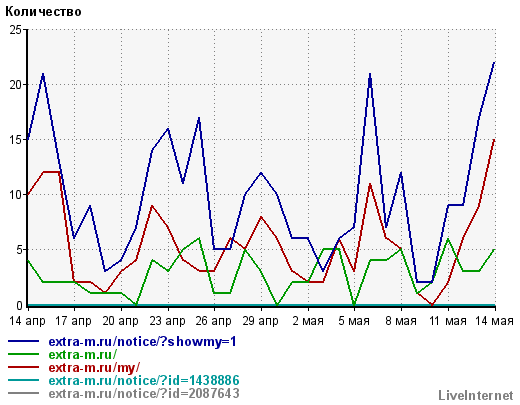Click the 25 value on y-axis
The width and height of the screenshot is (520, 405).
click(15, 30)
